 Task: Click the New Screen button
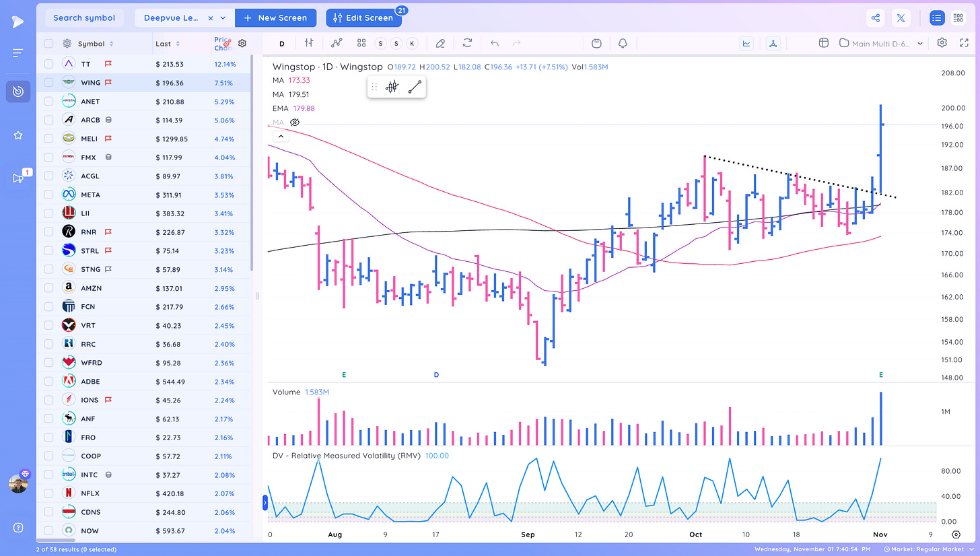coord(275,18)
